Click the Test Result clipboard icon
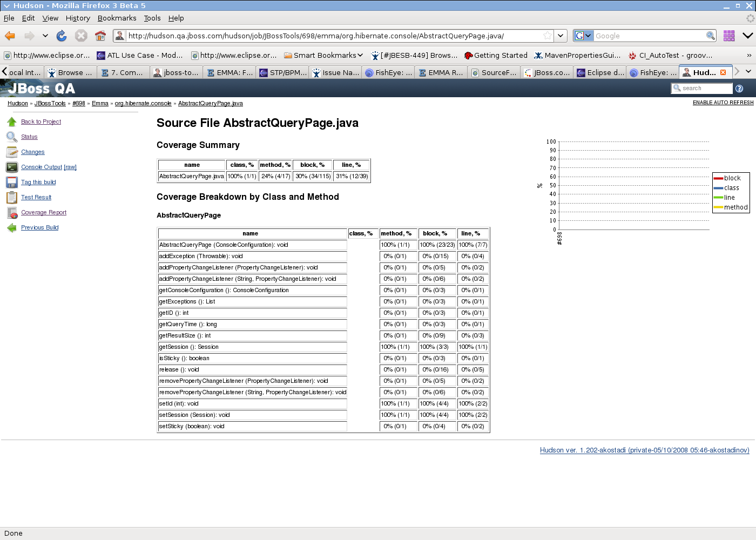This screenshot has height=540, width=756. (12, 197)
